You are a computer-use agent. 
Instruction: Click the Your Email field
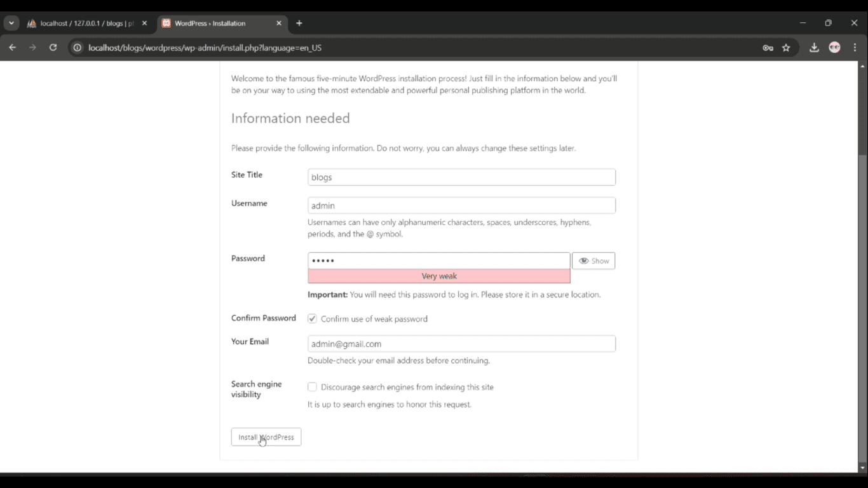pos(461,344)
